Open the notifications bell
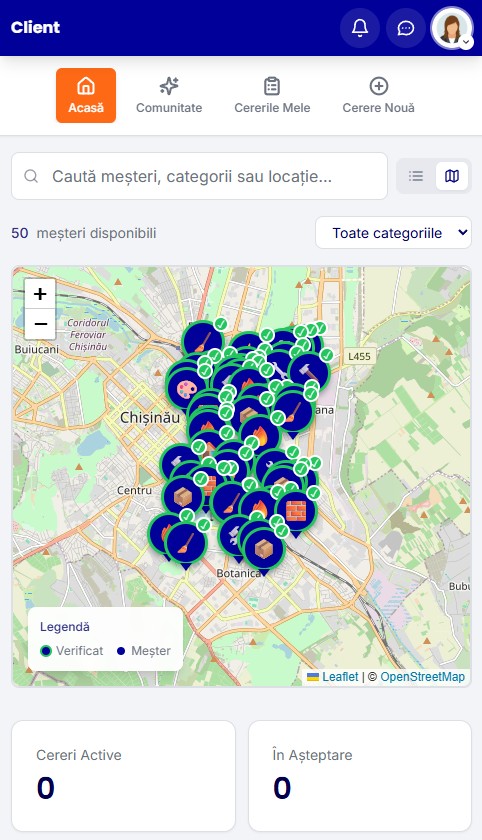 (360, 28)
